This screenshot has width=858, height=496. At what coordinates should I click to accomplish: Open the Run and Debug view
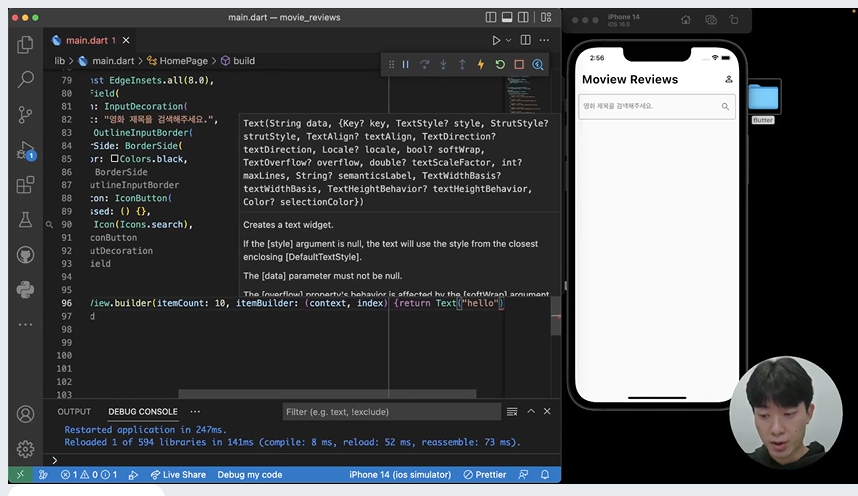[25, 150]
